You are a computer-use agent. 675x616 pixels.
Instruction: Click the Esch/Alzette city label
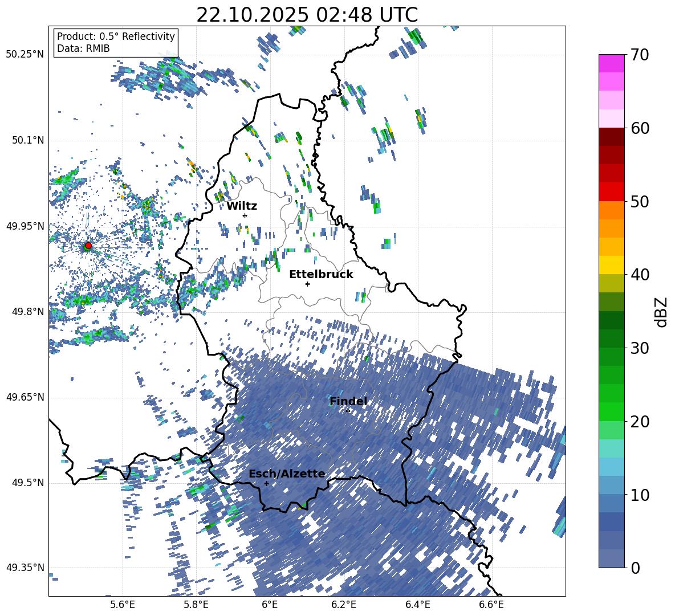coord(287,474)
